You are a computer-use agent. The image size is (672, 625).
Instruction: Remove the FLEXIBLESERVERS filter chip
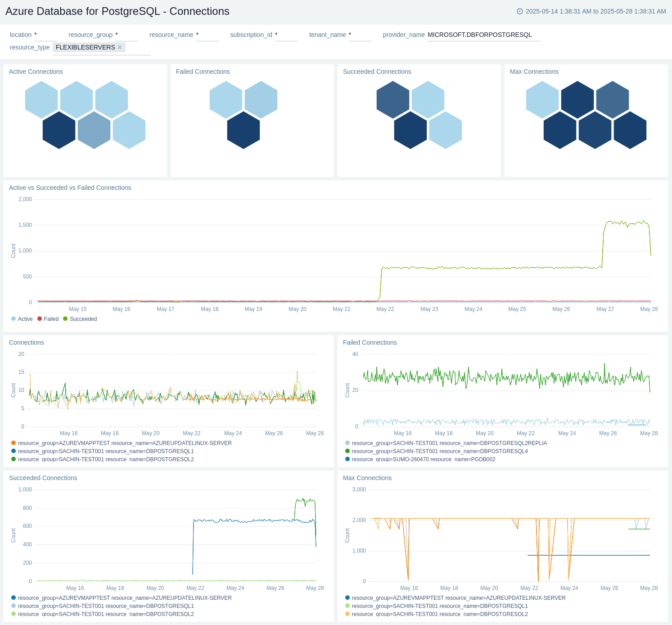(120, 47)
